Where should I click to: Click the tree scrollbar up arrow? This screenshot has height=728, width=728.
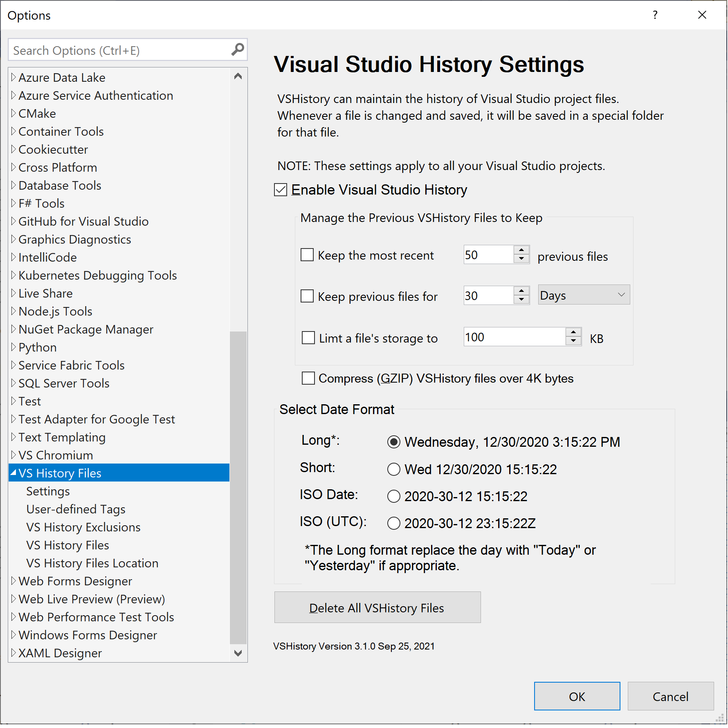pos(238,76)
